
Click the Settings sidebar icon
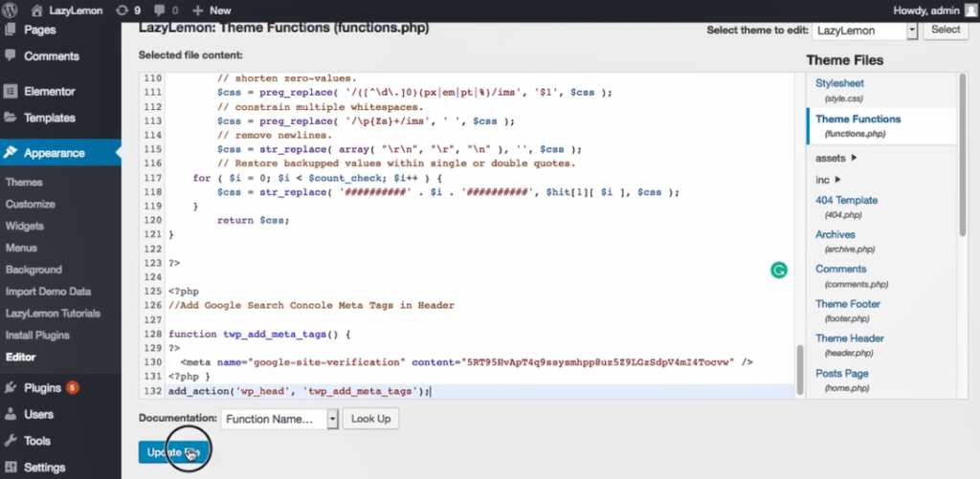[10, 468]
